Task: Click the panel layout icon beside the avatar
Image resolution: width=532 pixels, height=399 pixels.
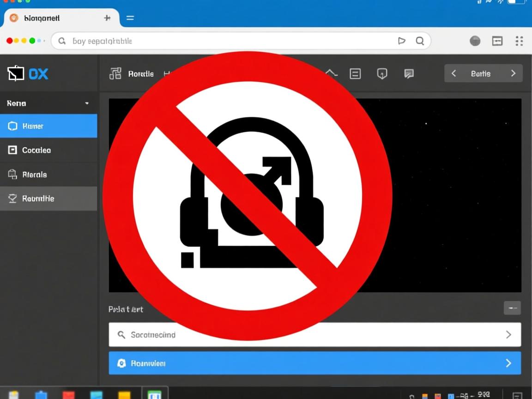Action: pos(497,41)
